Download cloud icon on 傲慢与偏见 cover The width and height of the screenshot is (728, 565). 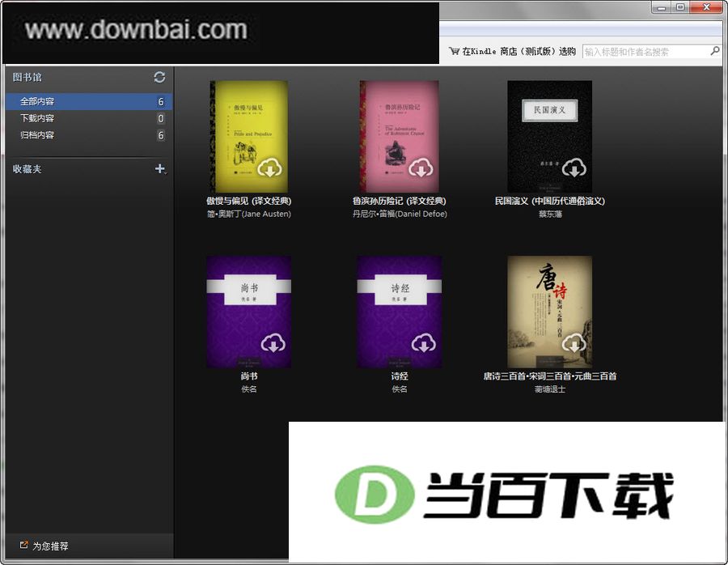pyautogui.click(x=269, y=168)
